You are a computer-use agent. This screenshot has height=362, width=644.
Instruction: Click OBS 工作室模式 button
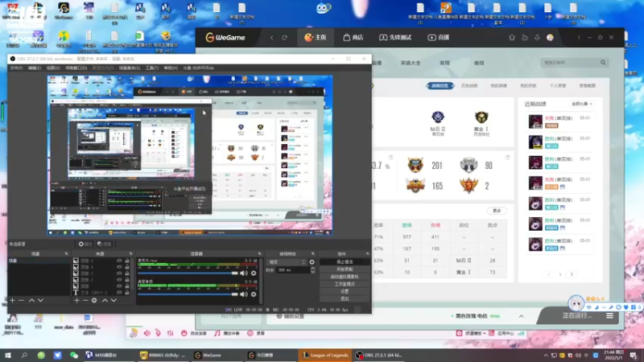345,284
